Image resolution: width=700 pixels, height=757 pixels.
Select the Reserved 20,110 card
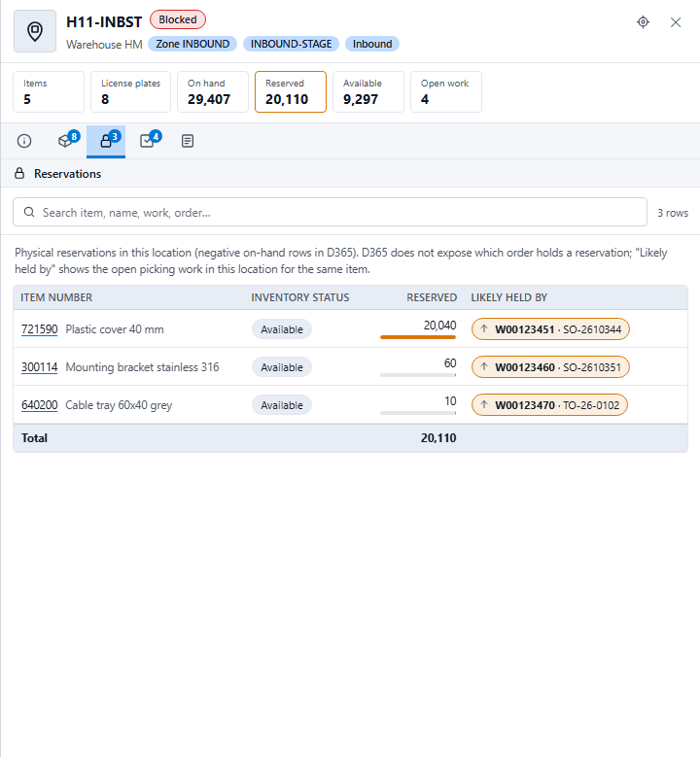291,91
